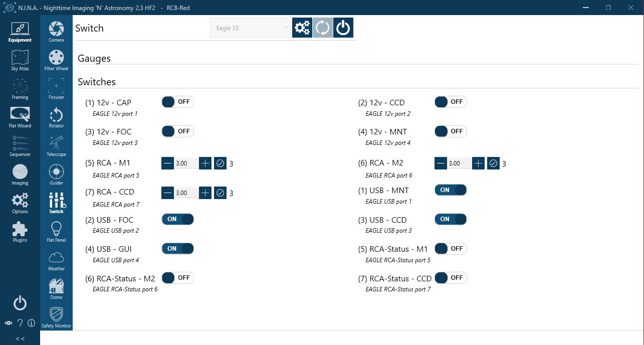Increase RCA - M1 value with plus
The image size is (644, 345).
205,163
